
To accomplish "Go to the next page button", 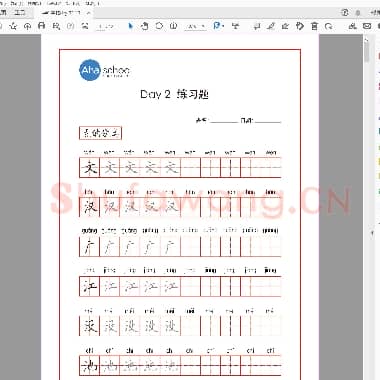I will click(x=85, y=26).
